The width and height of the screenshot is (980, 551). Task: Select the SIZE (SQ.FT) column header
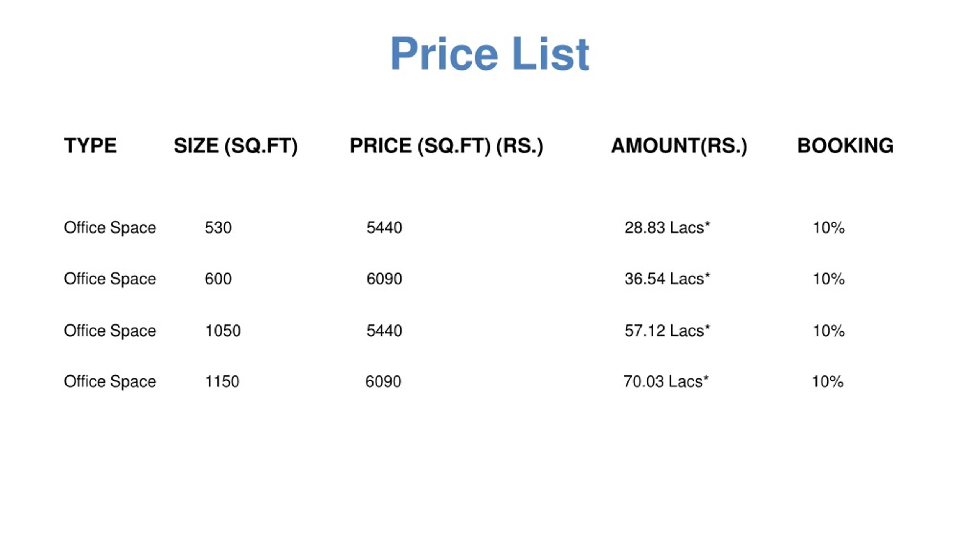pos(235,146)
